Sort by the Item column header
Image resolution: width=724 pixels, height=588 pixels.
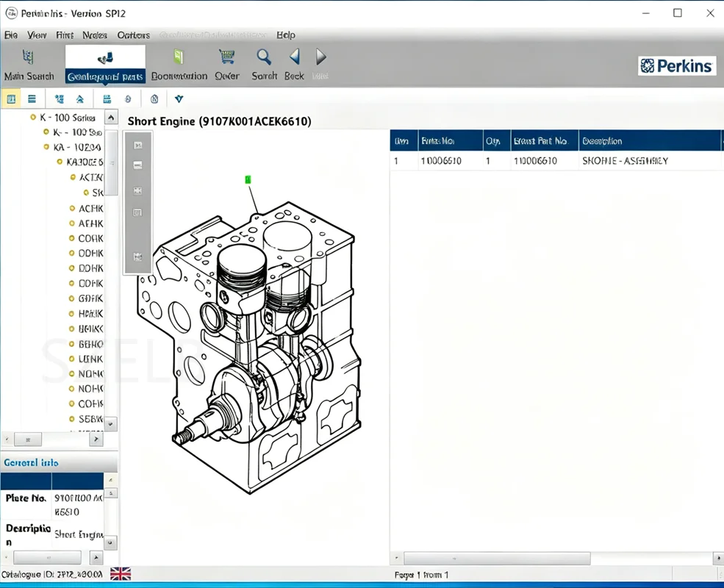tap(404, 141)
